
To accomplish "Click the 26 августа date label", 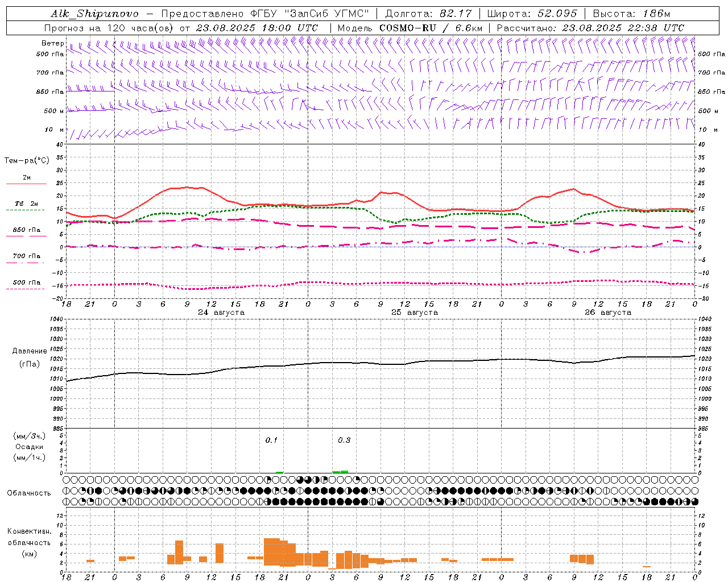I will [x=608, y=313].
